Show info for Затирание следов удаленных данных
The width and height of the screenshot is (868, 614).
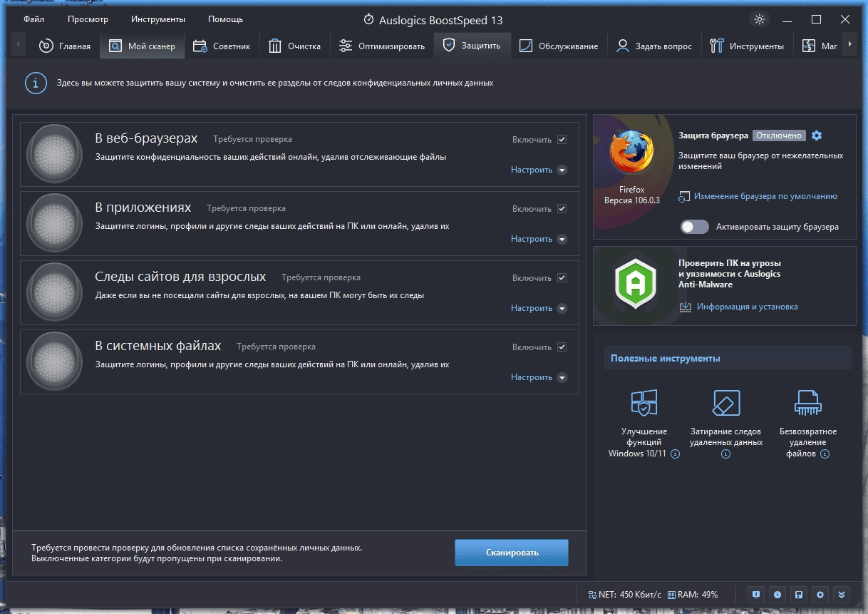click(x=726, y=454)
